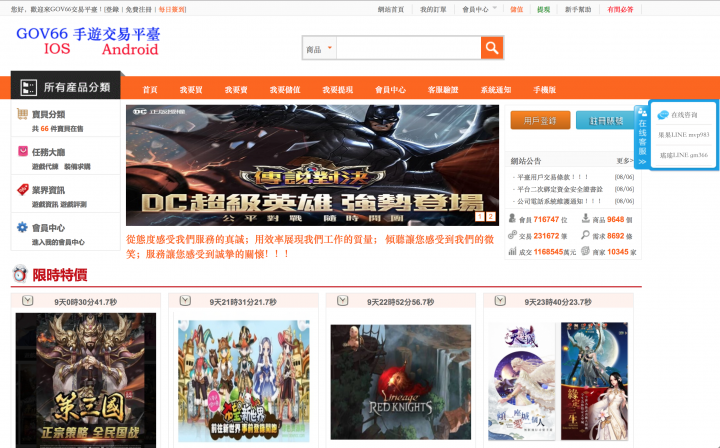The image size is (720, 448).
Task: Open the 我要賣 navigation tab
Action: point(236,90)
